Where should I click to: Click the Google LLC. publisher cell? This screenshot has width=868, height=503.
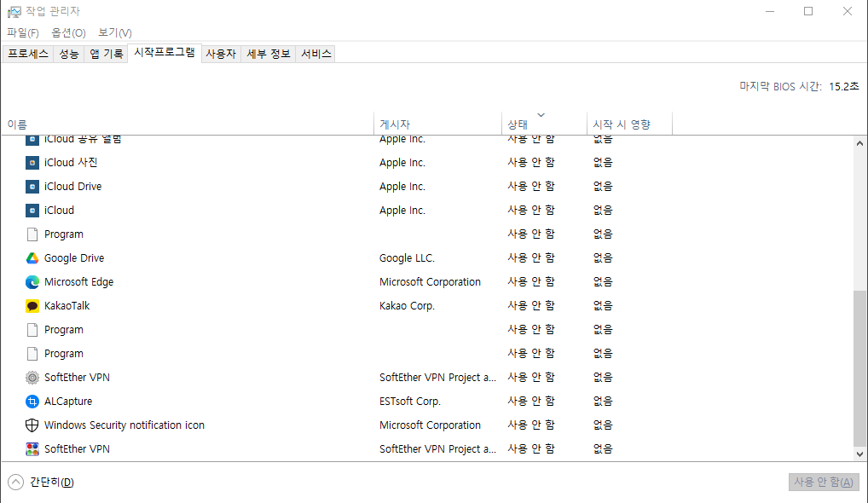coord(407,257)
